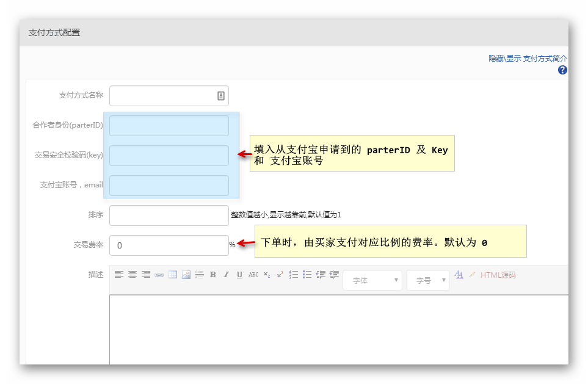Apply strikethrough (ABC) formatting

(x=253, y=275)
